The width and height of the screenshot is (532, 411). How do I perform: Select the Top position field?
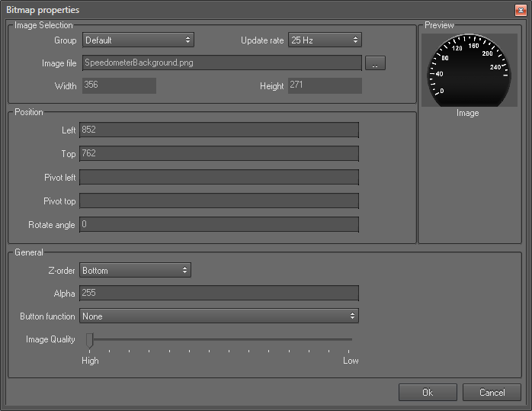(219, 154)
